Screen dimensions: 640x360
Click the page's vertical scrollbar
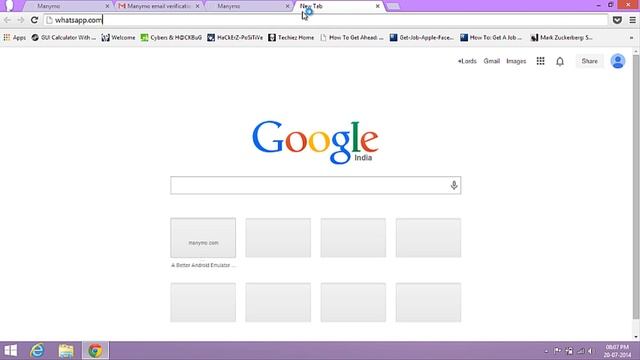tap(636, 186)
